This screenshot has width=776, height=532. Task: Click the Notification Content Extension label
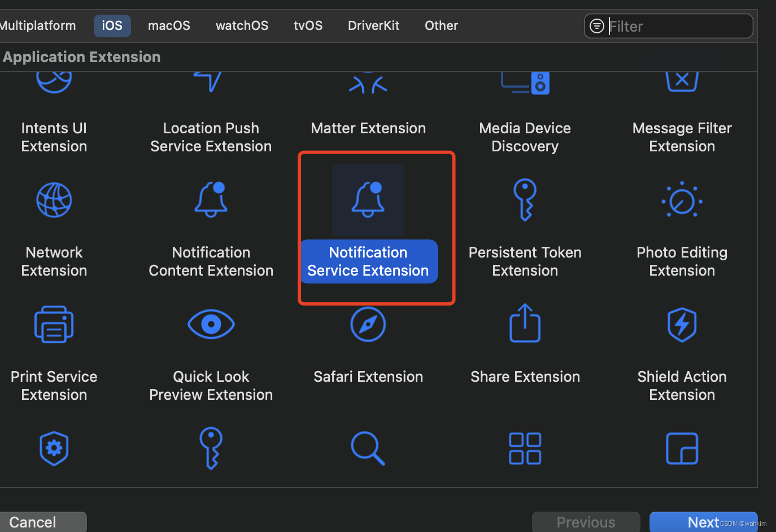[x=211, y=261]
